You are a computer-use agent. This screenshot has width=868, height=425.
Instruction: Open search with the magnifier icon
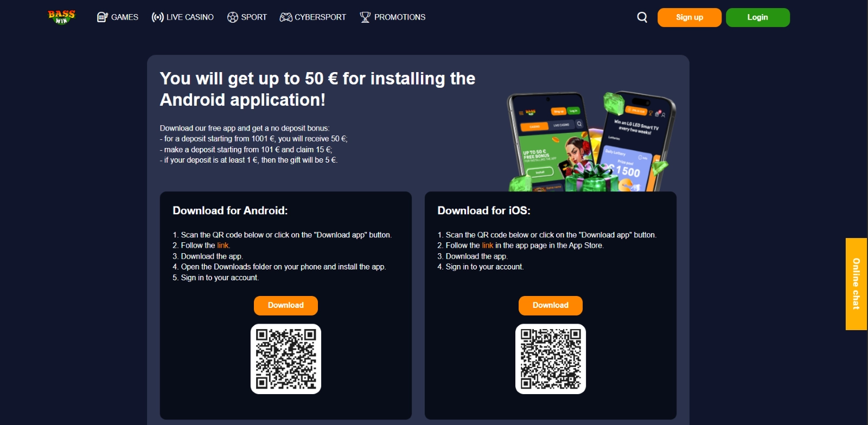click(642, 17)
